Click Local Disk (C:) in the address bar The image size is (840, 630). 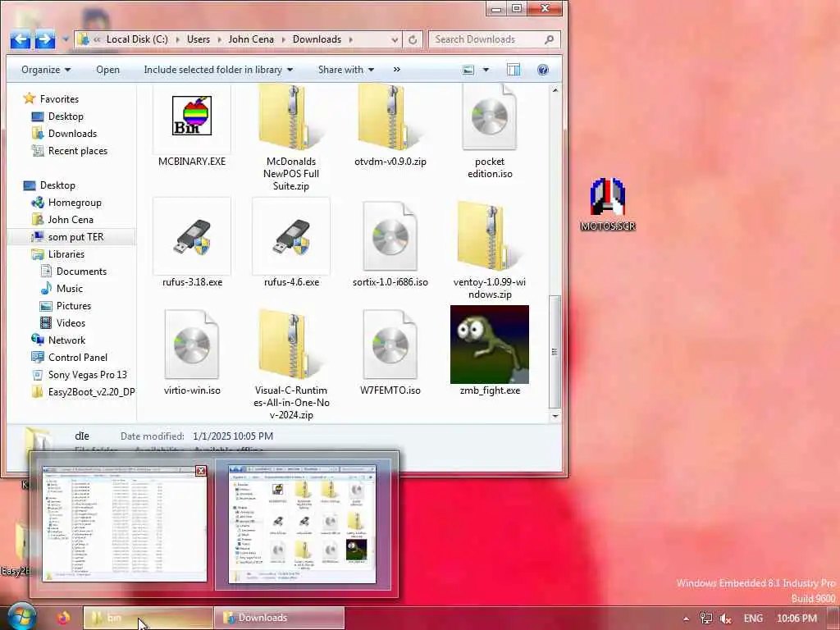tap(137, 39)
